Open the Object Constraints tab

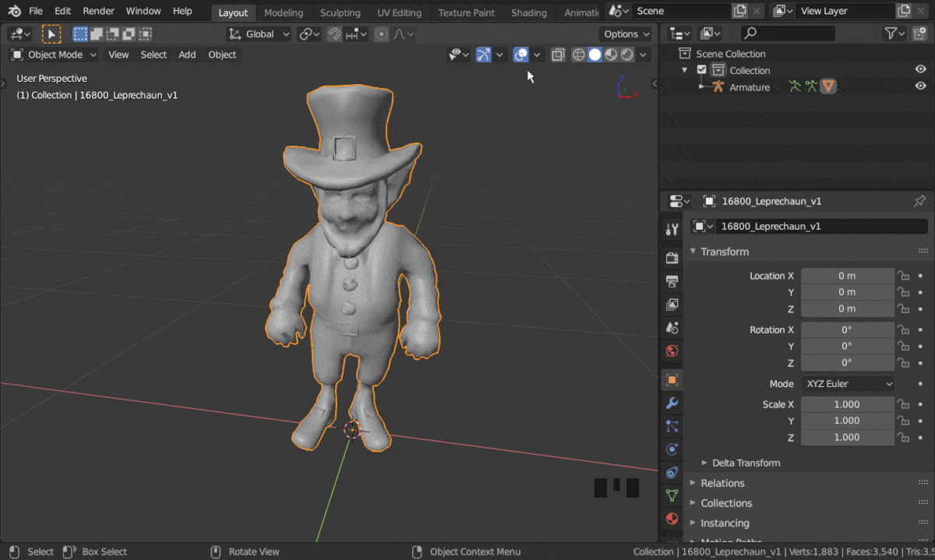672,472
